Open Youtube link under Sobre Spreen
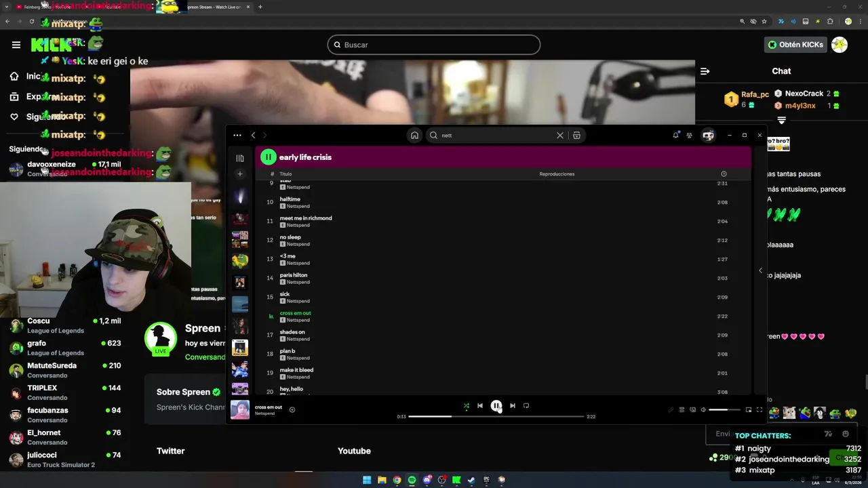The width and height of the screenshot is (868, 488). pos(354,451)
